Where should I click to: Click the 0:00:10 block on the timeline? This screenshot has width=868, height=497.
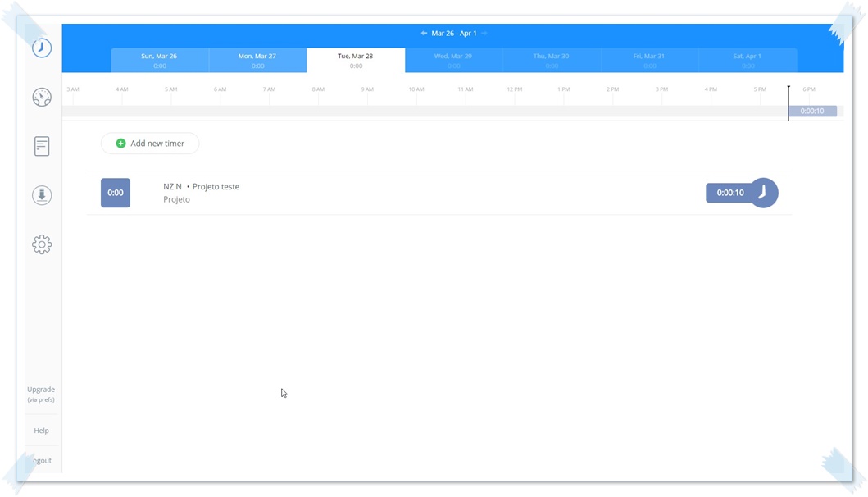point(812,112)
